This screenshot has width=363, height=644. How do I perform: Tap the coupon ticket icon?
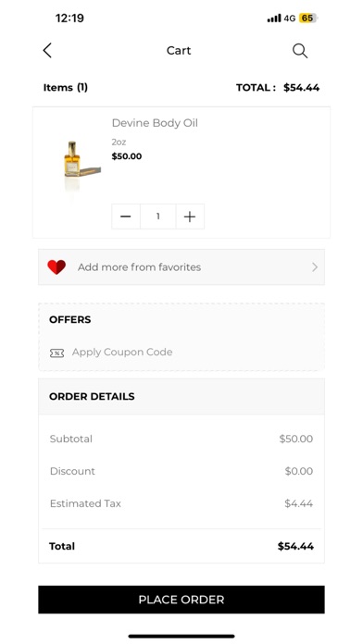(x=56, y=353)
